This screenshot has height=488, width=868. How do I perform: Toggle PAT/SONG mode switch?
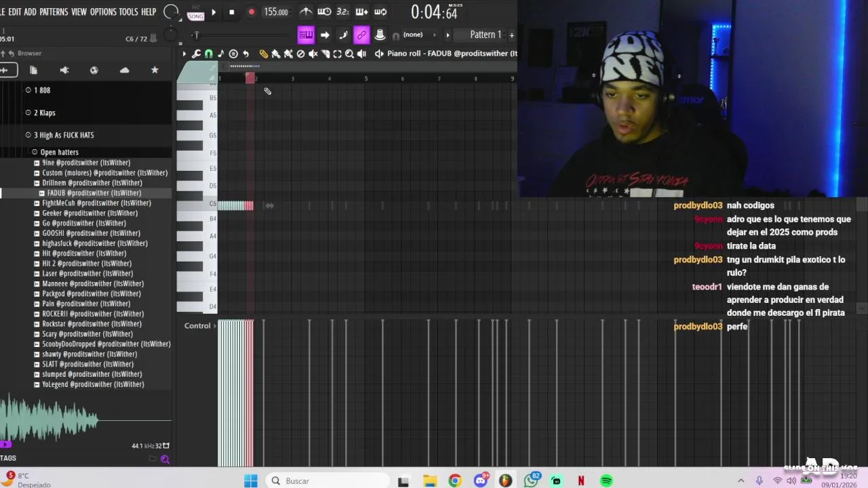click(195, 12)
